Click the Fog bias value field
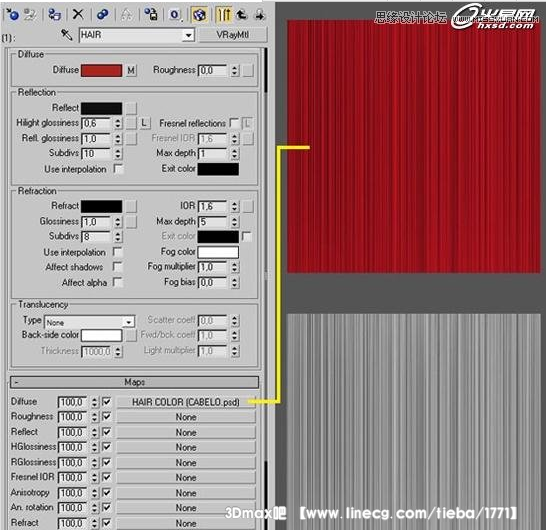The image size is (546, 530). (x=213, y=282)
